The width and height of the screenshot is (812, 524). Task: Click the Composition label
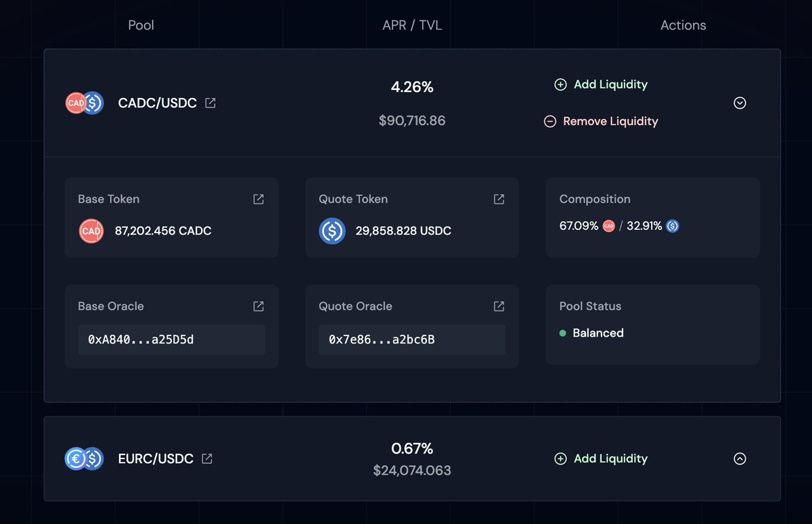click(595, 199)
